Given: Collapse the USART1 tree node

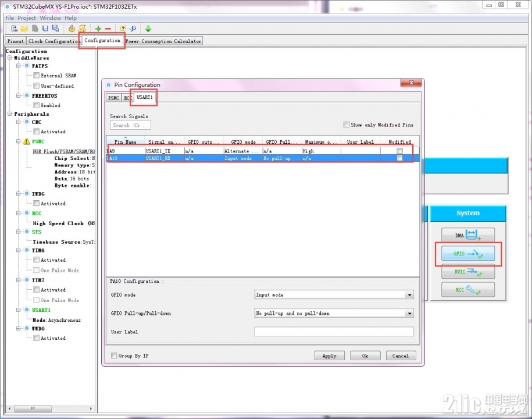Looking at the screenshot, I should [x=19, y=310].
